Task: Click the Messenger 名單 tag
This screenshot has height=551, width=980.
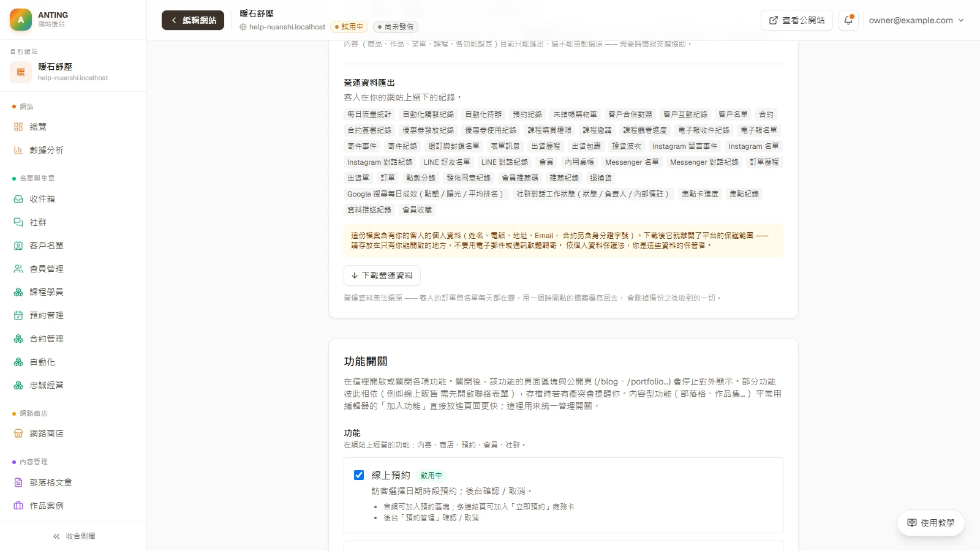Action: [632, 162]
